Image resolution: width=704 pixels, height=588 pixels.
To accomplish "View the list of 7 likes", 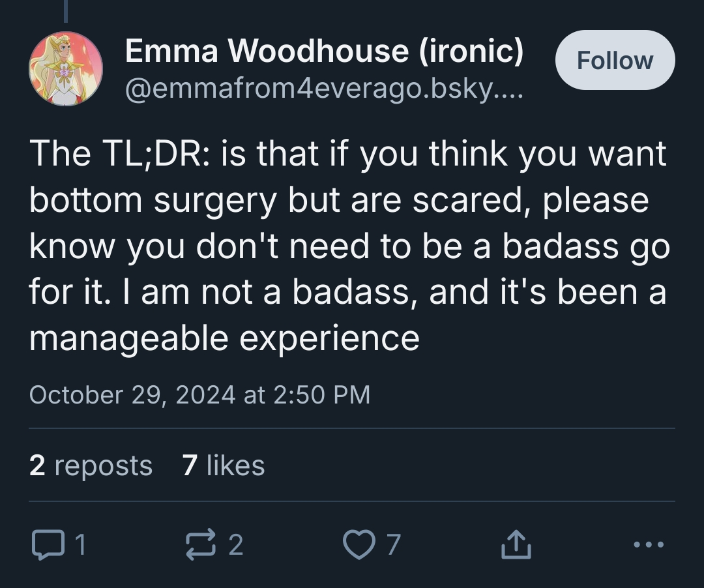I will 224,465.
